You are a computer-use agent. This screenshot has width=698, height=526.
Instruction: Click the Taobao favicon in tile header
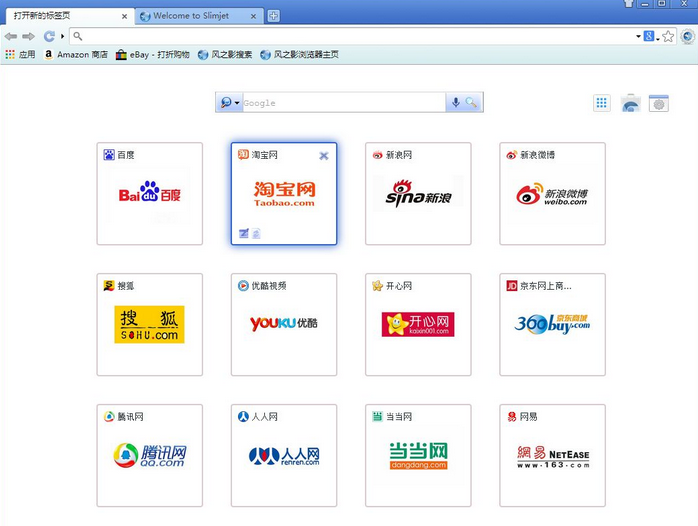[243, 154]
